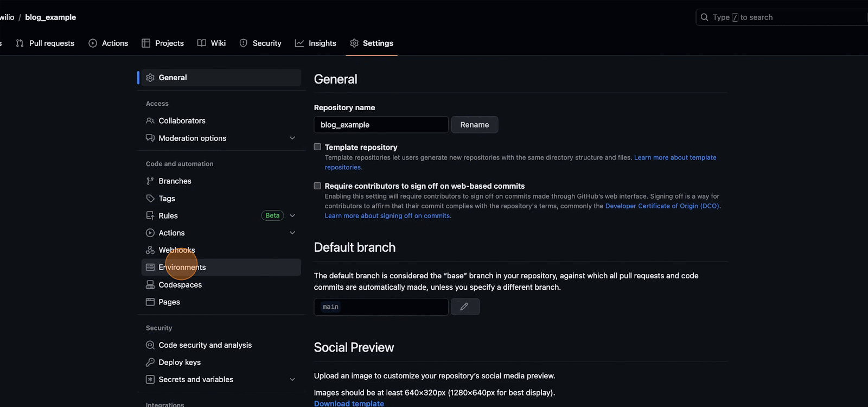Click the git branch icon next to Branches
Image resolution: width=868 pixels, height=407 pixels.
click(x=150, y=181)
